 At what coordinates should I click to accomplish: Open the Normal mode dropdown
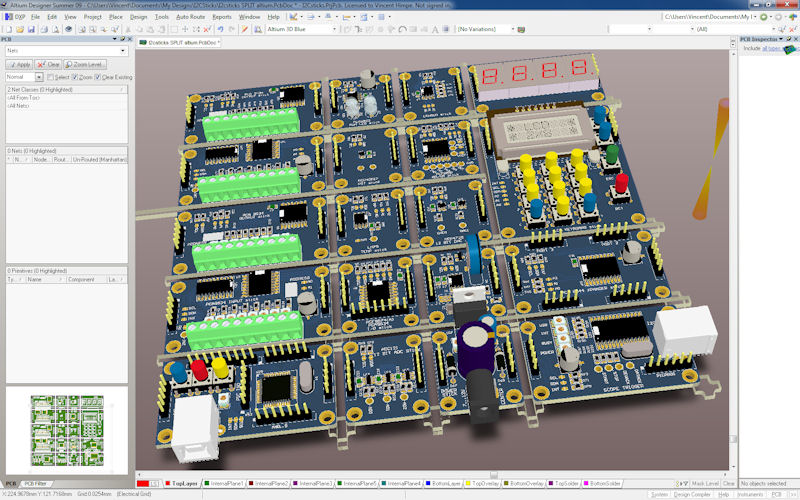coord(39,77)
